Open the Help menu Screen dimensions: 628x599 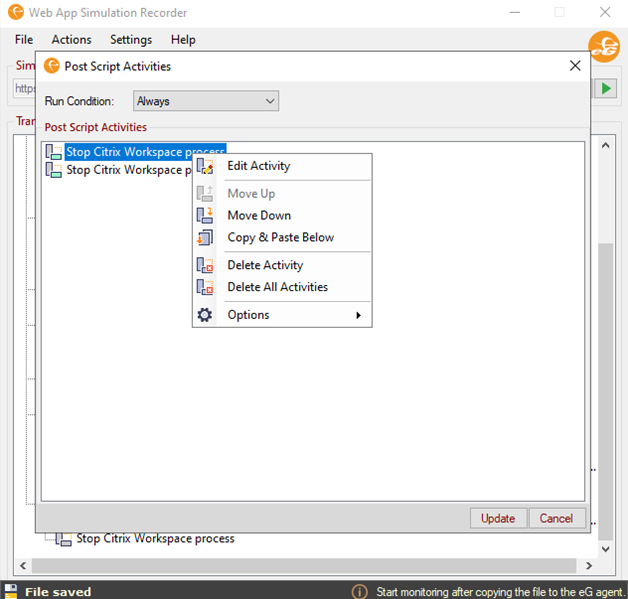pyautogui.click(x=183, y=40)
